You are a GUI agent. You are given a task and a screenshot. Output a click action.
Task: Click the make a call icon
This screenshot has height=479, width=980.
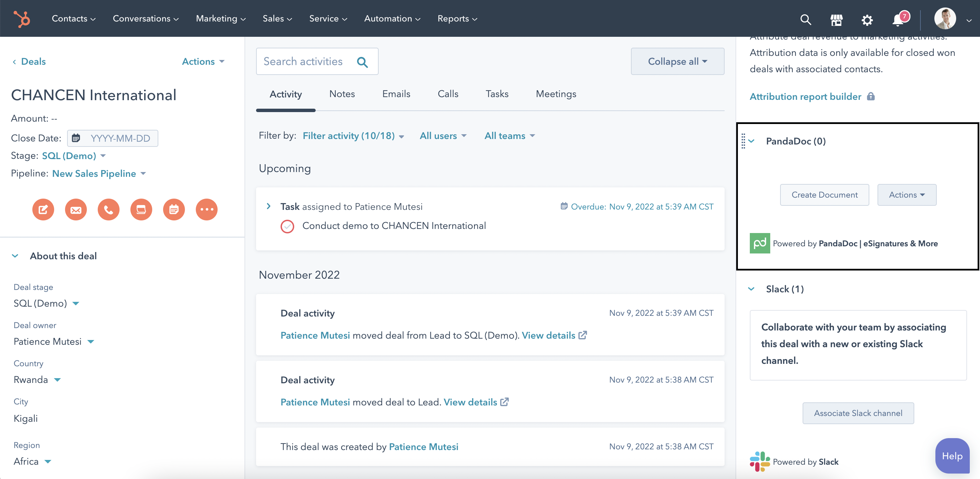coord(108,210)
